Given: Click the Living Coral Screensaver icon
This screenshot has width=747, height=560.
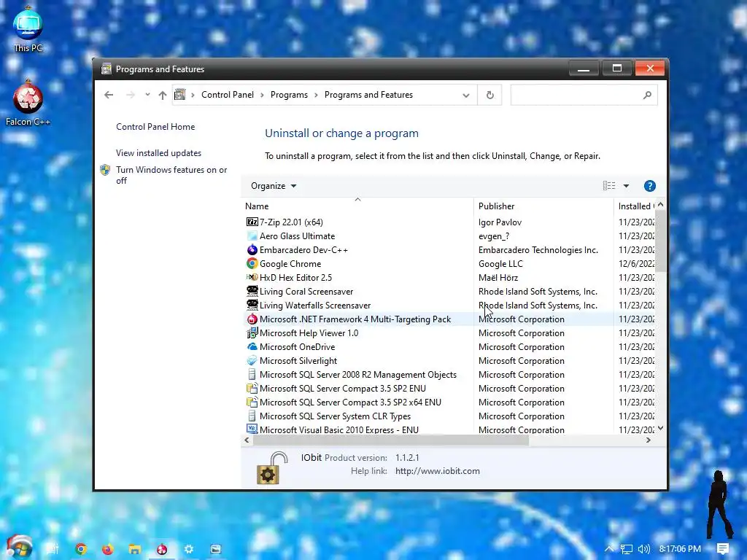Looking at the screenshot, I should [252, 291].
